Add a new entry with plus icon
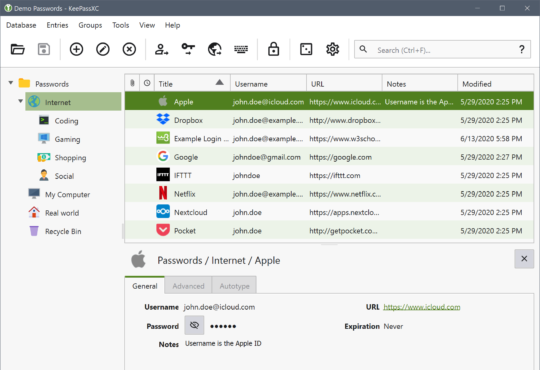The width and height of the screenshot is (540, 370). click(x=76, y=49)
